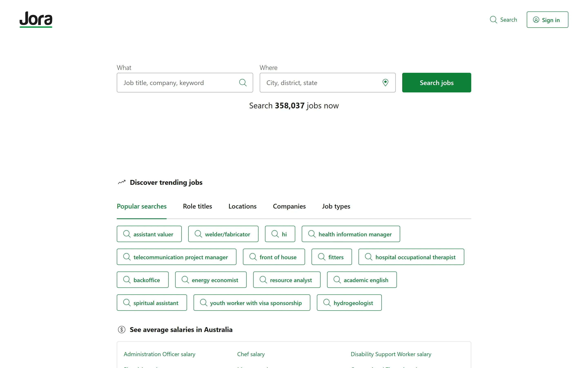Click magnifier icon on fitters chip

tap(322, 257)
